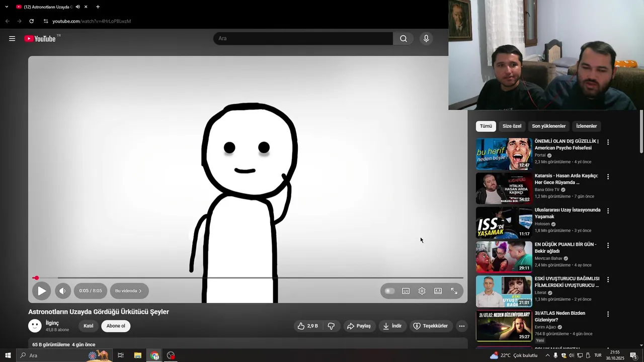Viewport: 644px width, 362px height.
Task: Open ISS'de Yaşamak video thumbnail
Action: pyautogui.click(x=504, y=223)
